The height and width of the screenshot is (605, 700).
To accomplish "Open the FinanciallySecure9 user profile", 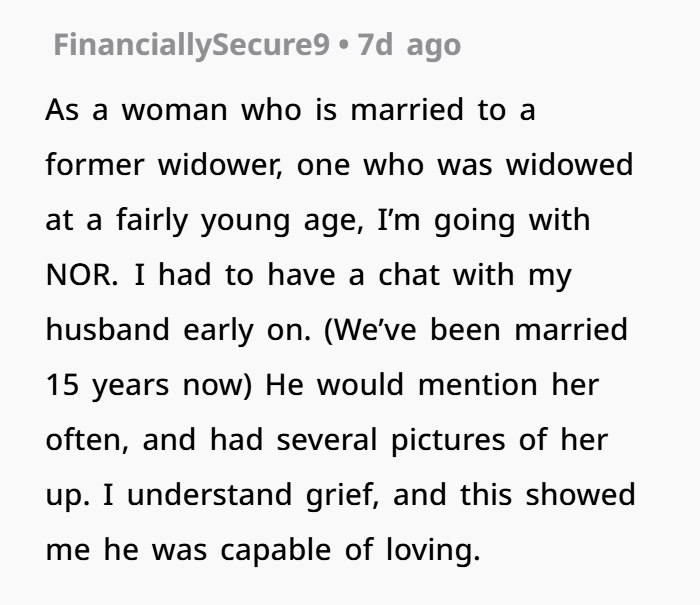I will coord(191,46).
